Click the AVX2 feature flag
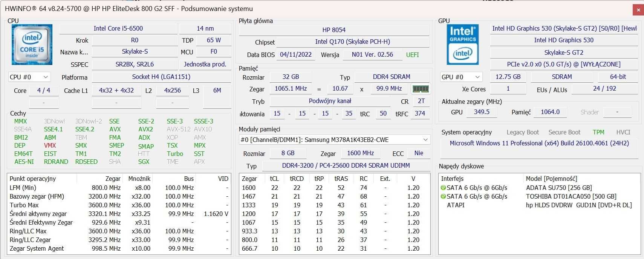Screen dimensions: 644x259 pos(145,129)
